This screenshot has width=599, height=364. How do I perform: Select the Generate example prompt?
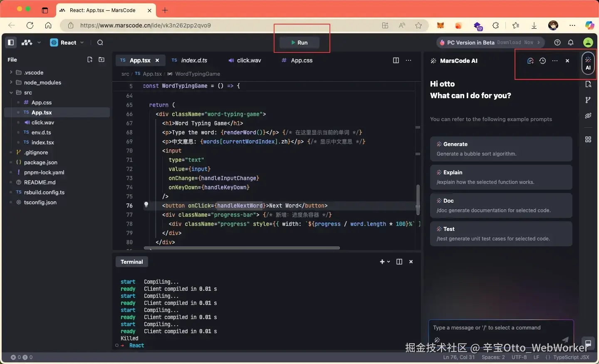pyautogui.click(x=501, y=149)
